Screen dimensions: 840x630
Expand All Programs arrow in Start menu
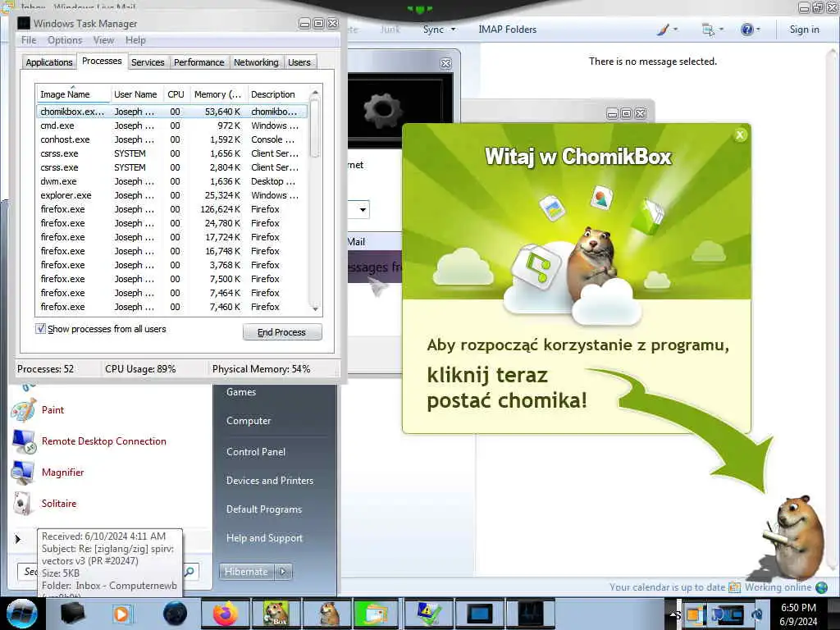click(18, 539)
